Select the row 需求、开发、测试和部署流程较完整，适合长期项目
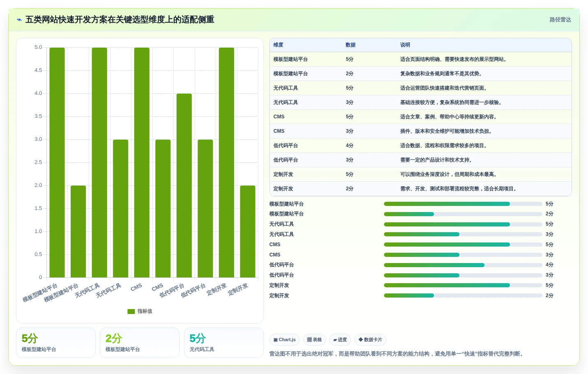Image resolution: width=588 pixels, height=374 pixels. coord(420,189)
